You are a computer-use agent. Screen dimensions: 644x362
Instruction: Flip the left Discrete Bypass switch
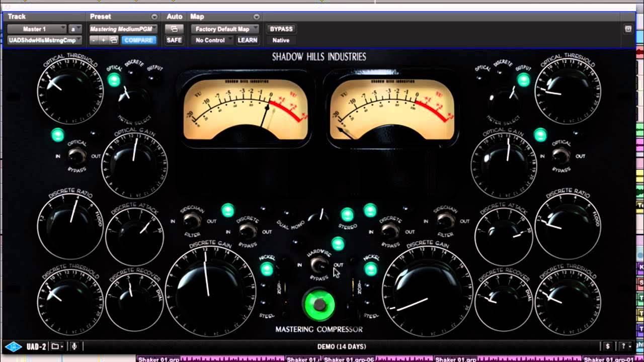pyautogui.click(x=247, y=231)
